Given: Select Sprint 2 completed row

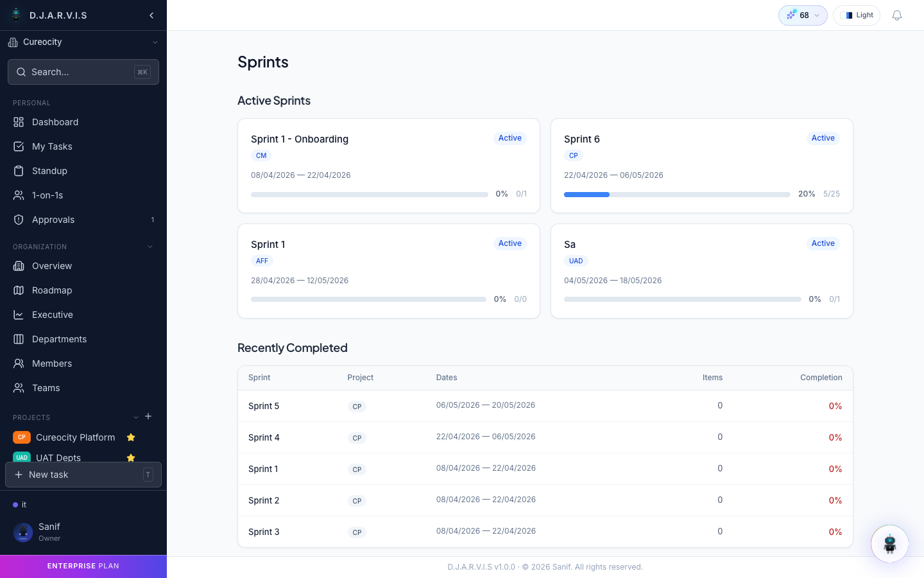Looking at the screenshot, I should click(x=545, y=500).
